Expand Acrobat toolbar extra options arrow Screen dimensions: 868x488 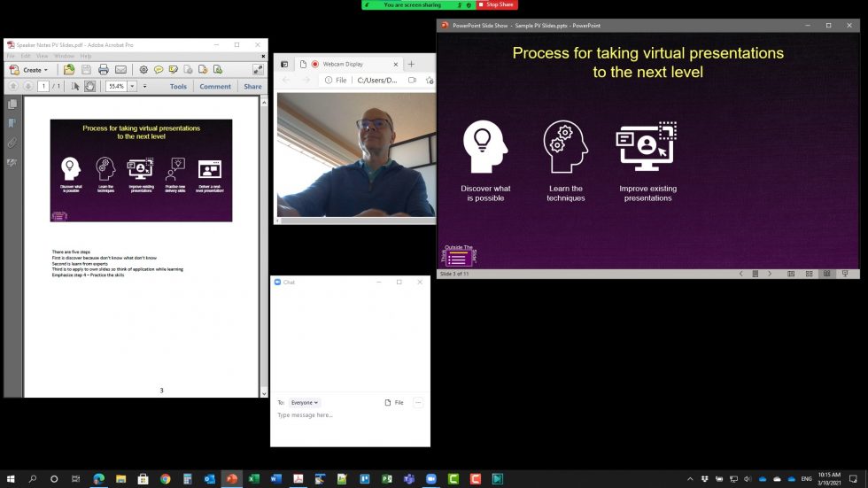click(145, 86)
